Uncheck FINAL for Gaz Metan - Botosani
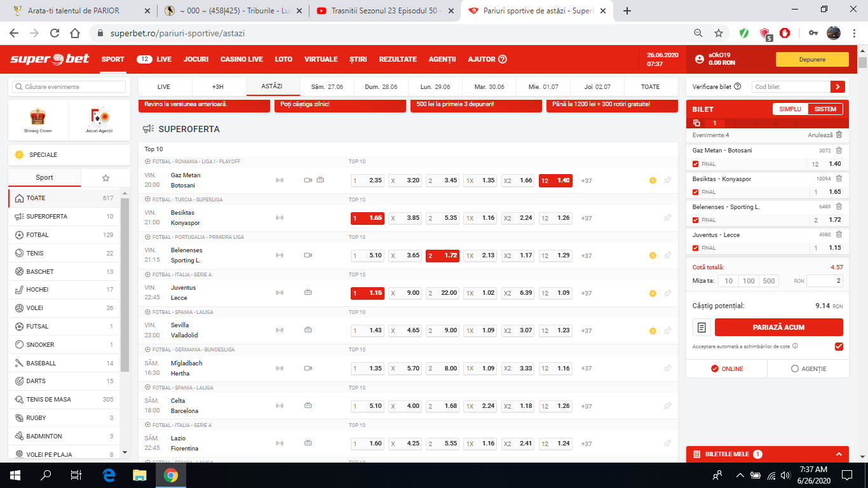This screenshot has width=868, height=488. point(696,164)
